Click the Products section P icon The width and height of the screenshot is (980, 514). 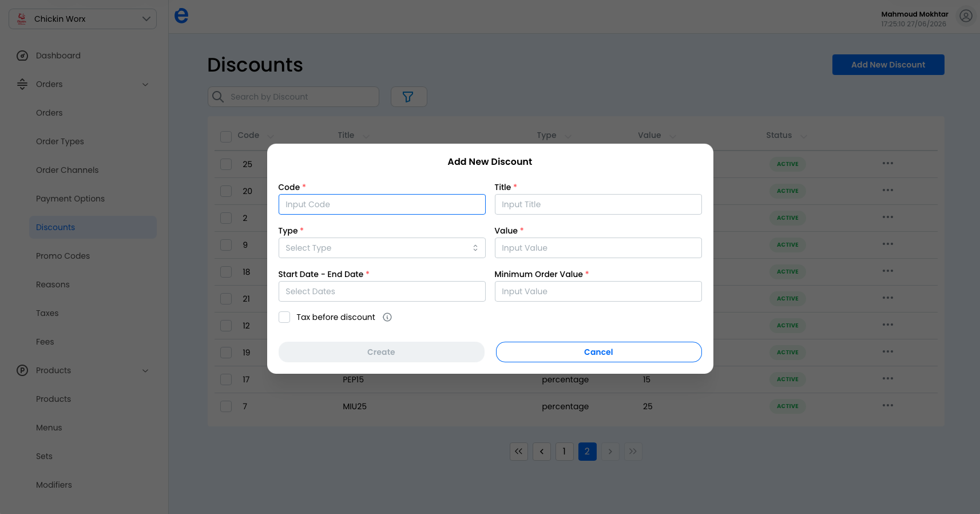coord(22,370)
